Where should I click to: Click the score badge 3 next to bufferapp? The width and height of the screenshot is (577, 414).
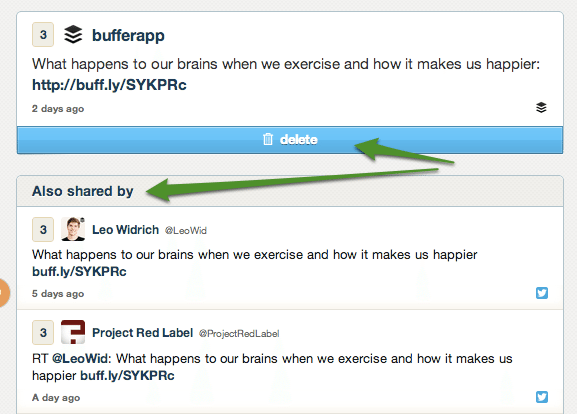click(x=43, y=35)
